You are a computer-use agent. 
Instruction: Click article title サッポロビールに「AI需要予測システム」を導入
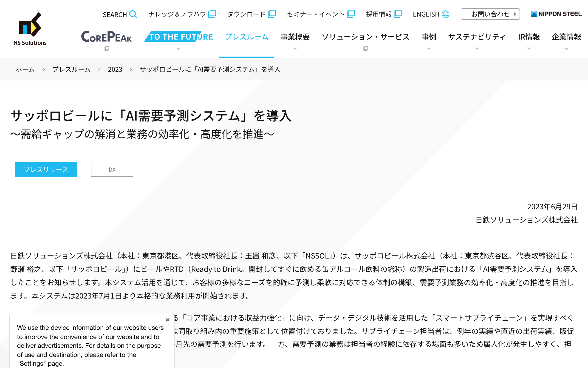[x=151, y=116]
